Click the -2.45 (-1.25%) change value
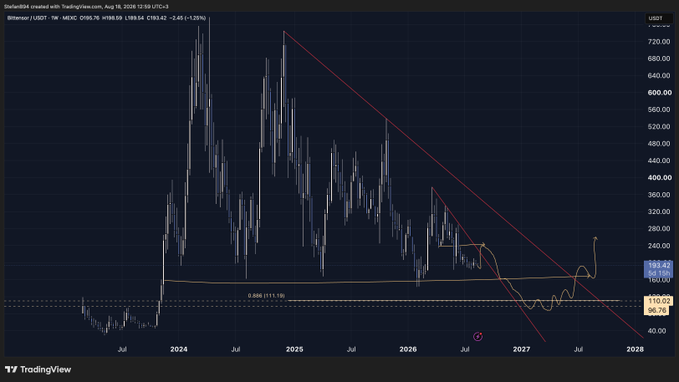The width and height of the screenshot is (679, 382). [188, 18]
